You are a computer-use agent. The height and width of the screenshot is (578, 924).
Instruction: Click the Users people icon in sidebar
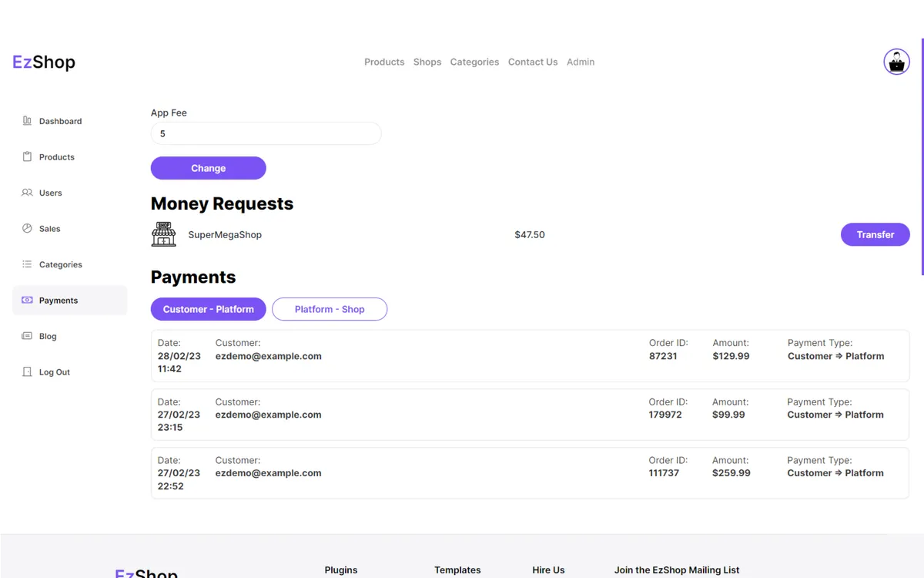27,193
